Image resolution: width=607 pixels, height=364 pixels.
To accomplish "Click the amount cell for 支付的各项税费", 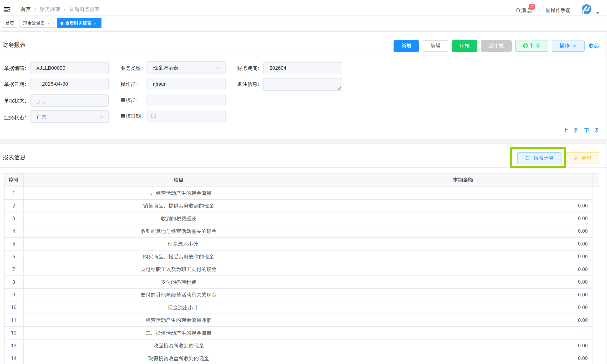I will click(x=463, y=282).
